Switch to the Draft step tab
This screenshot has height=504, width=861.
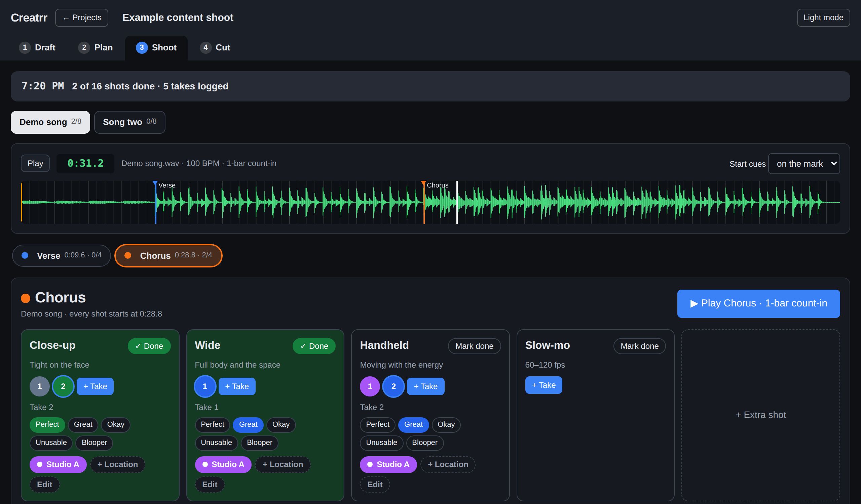coord(37,47)
